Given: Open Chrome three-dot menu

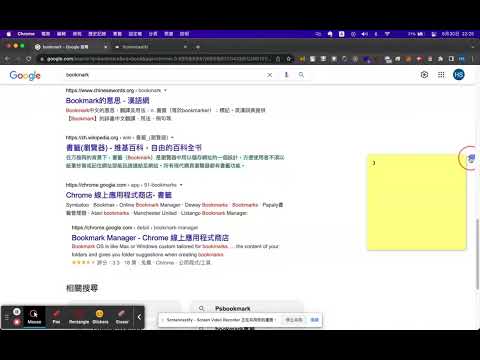Looking at the screenshot, I should 473,59.
